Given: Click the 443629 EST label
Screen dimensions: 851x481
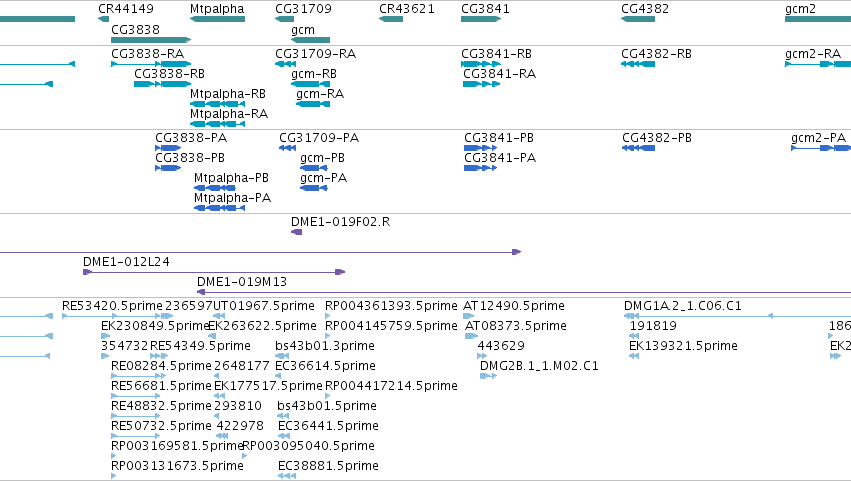Looking at the screenshot, I should (x=501, y=346).
